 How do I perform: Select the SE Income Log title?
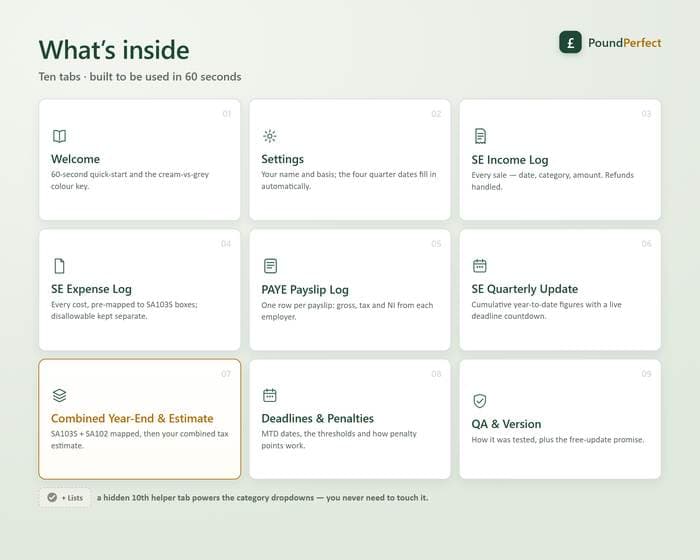510,159
